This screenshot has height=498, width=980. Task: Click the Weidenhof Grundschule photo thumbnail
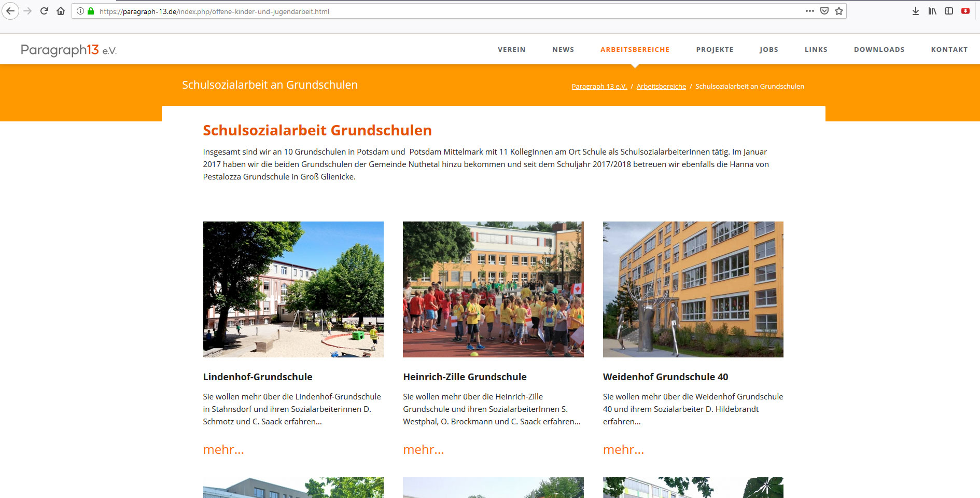[x=693, y=289]
